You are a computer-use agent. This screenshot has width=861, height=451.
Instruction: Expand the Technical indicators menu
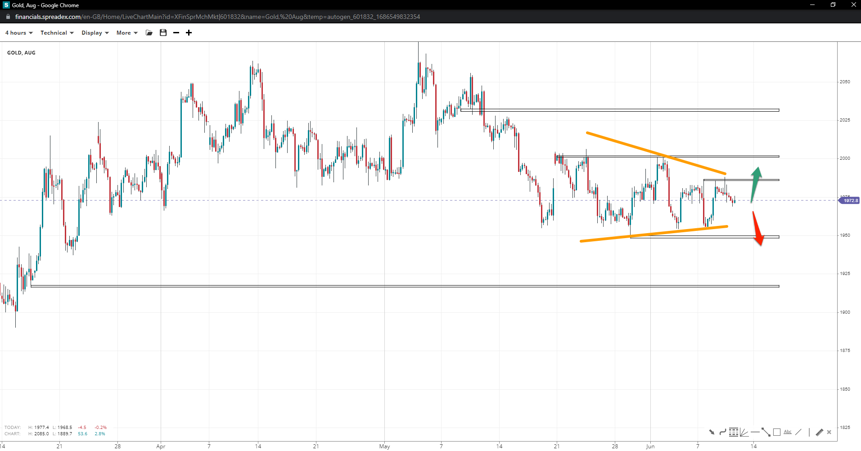(56, 33)
